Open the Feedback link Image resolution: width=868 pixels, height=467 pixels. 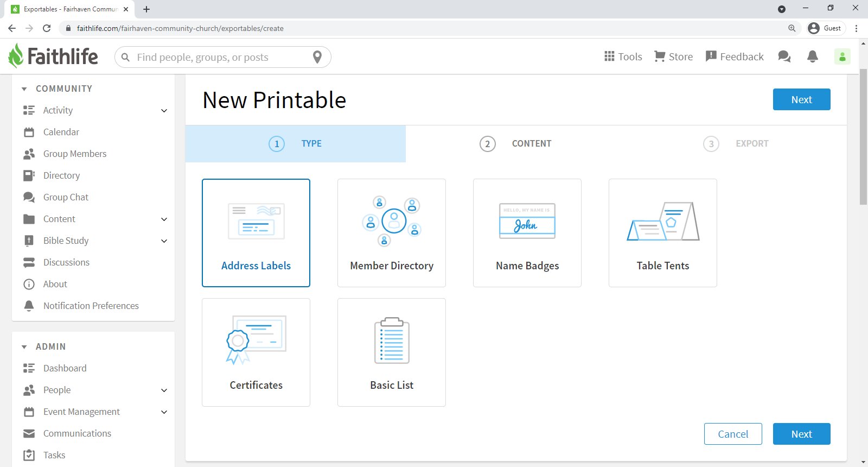click(x=735, y=56)
